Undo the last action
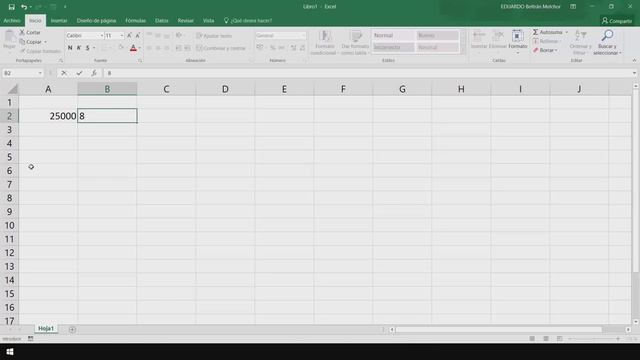 pyautogui.click(x=24, y=7)
